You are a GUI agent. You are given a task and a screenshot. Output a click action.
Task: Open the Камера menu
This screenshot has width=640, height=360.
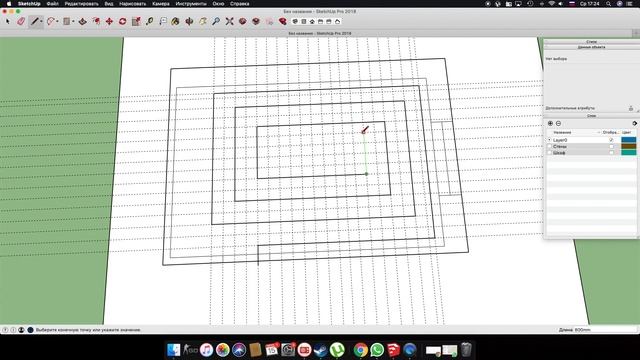pos(160,4)
